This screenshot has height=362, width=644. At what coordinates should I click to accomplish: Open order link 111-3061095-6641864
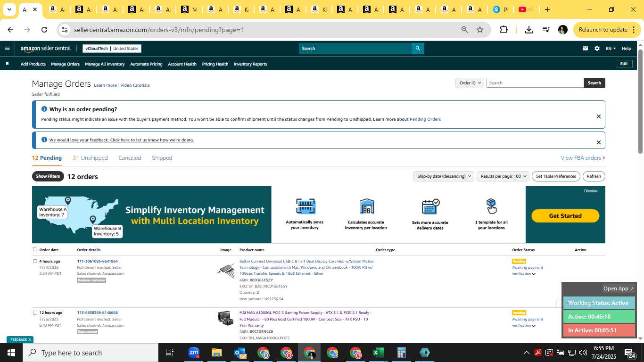pos(97,261)
